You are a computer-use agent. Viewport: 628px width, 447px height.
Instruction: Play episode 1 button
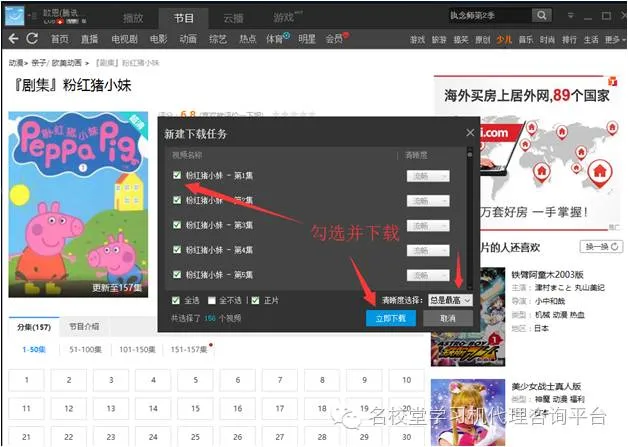coord(26,380)
